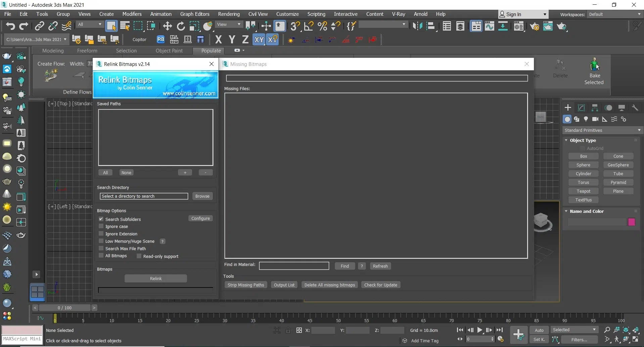The width and height of the screenshot is (644, 347).
Task: Click the Strip Missing Paths button
Action: [x=246, y=285]
